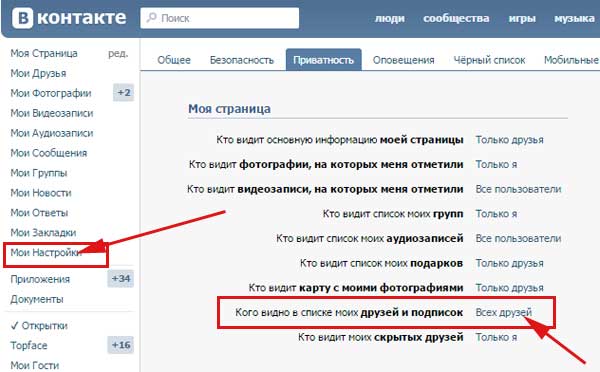Screen dimensions: 600x372
Task: Open the Мобильные tab
Action: 571,60
